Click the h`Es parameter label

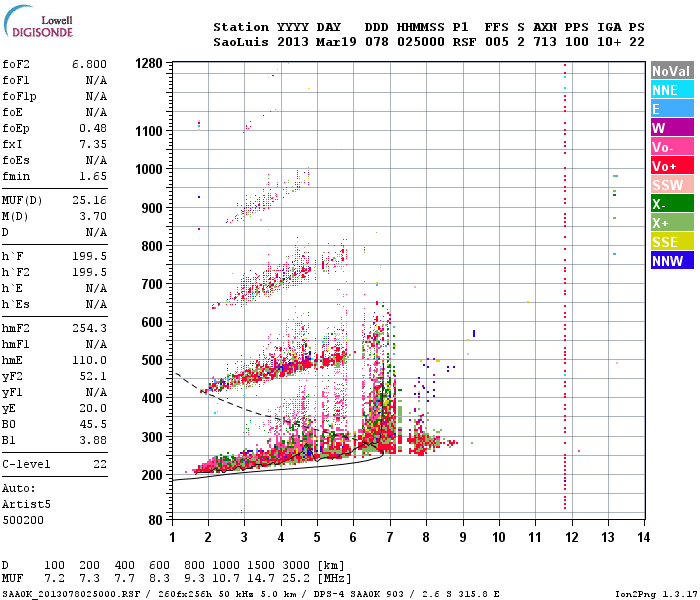coord(16,304)
